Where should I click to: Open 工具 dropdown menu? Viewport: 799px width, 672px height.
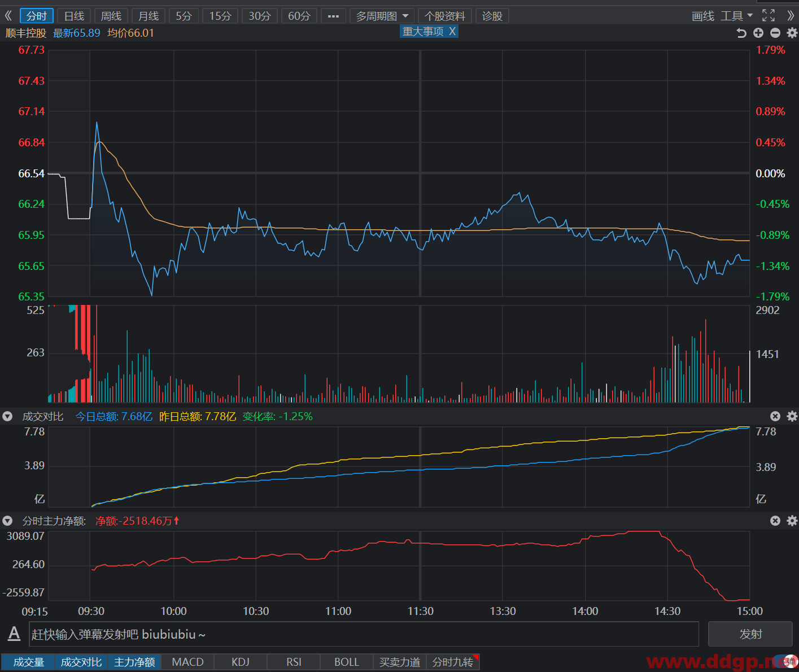pyautogui.click(x=737, y=16)
